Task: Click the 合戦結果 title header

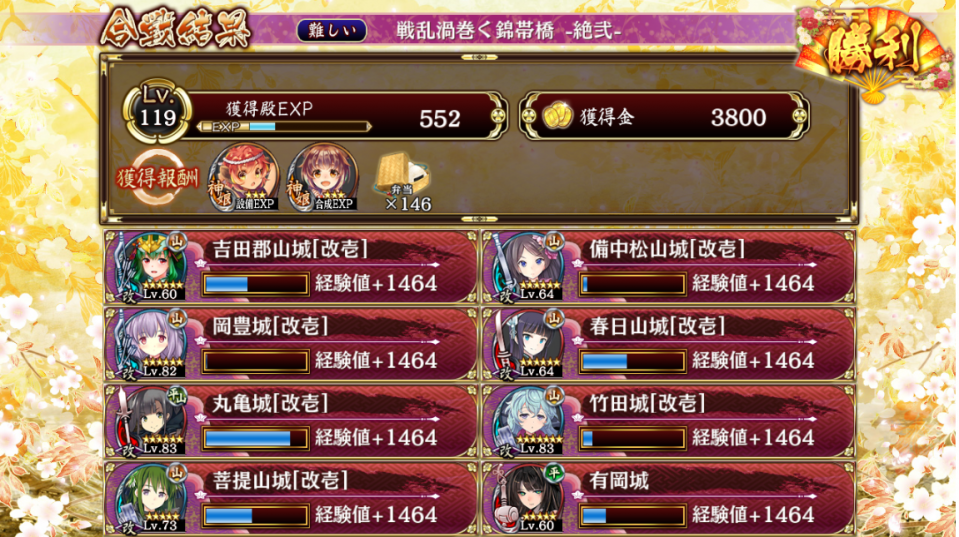Action: pos(176,28)
